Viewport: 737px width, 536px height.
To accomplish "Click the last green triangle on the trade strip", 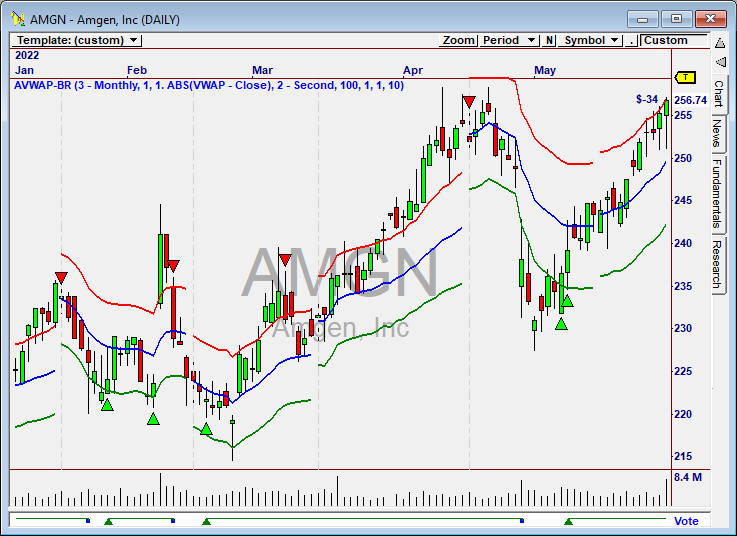I will (568, 521).
